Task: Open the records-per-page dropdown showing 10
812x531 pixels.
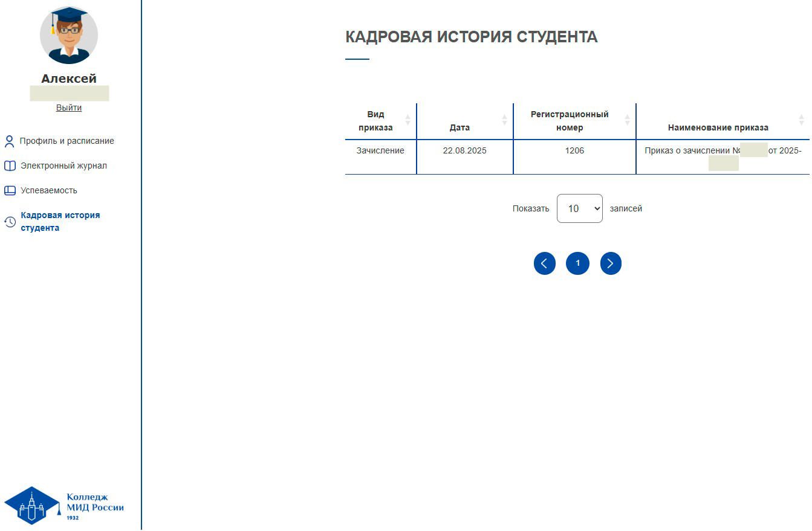Action: [x=580, y=208]
